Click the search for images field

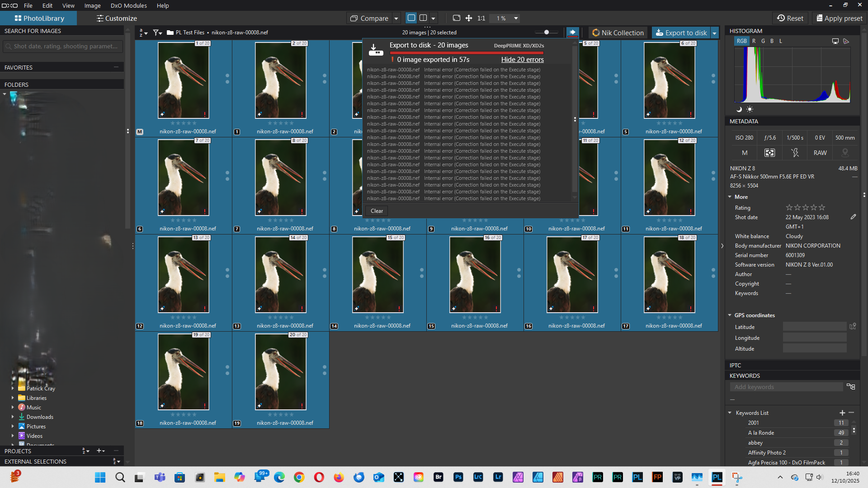click(62, 46)
